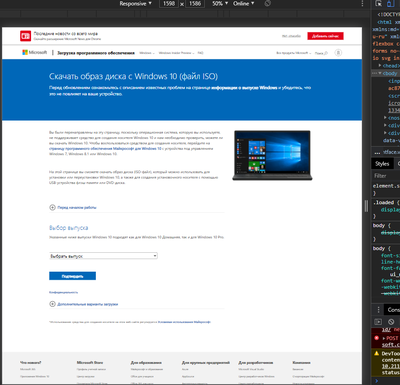
Task: Expand the Перед началом работы section
Action: [73, 207]
